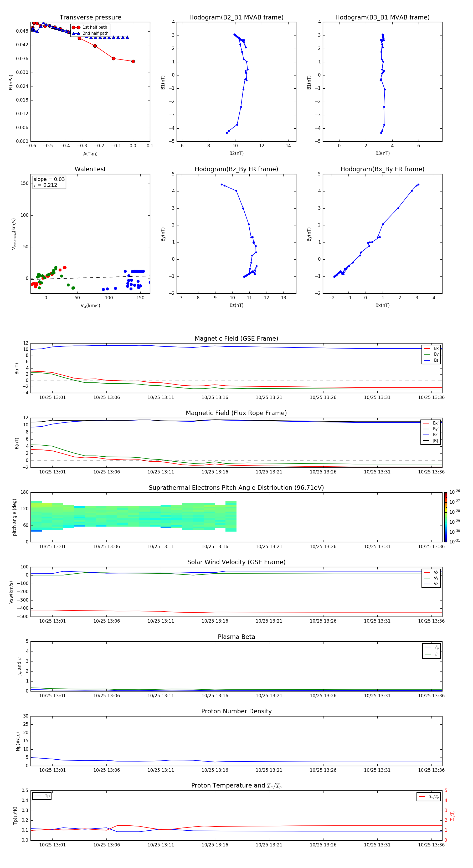The height and width of the screenshot is (868, 473).
Task: Click the "A(T·m)" x-axis label
Action: (90, 154)
